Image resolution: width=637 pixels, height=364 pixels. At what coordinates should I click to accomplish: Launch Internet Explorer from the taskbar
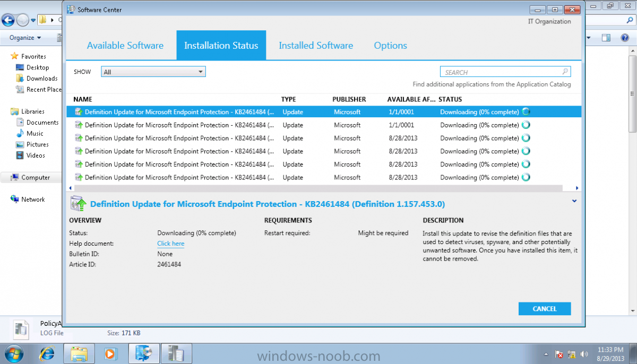coord(47,353)
